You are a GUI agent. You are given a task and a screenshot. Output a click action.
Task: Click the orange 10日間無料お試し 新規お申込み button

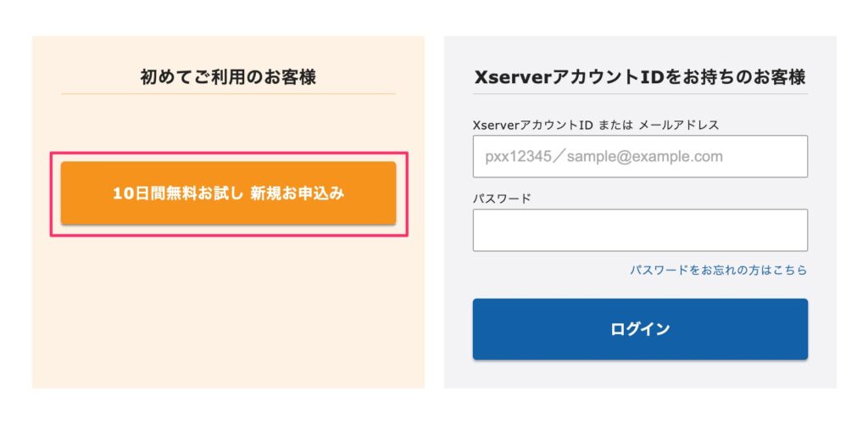229,193
